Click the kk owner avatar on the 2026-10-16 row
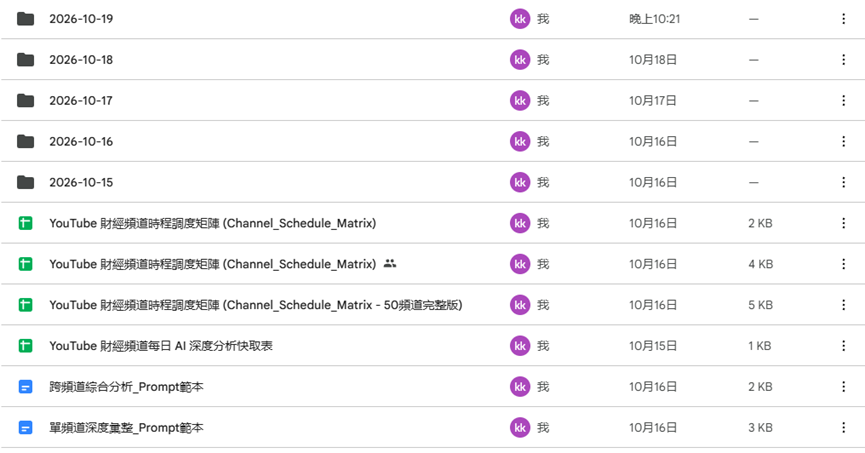This screenshot has width=865, height=453. coord(520,141)
